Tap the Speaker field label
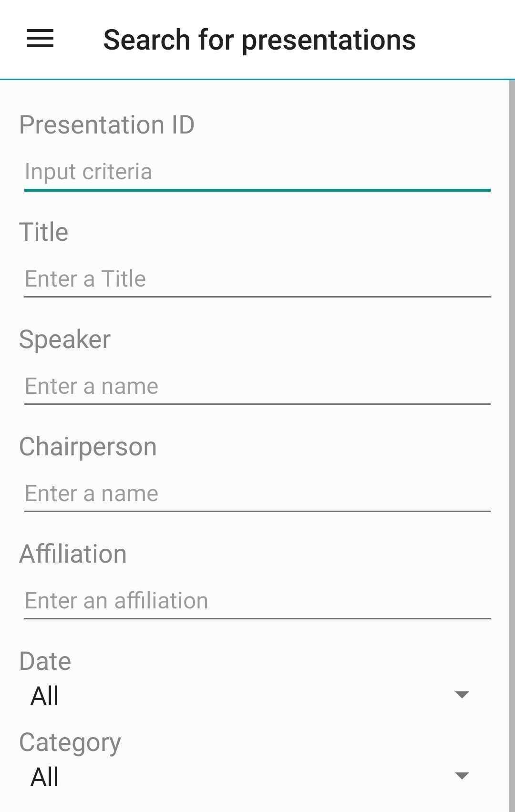 pos(65,339)
